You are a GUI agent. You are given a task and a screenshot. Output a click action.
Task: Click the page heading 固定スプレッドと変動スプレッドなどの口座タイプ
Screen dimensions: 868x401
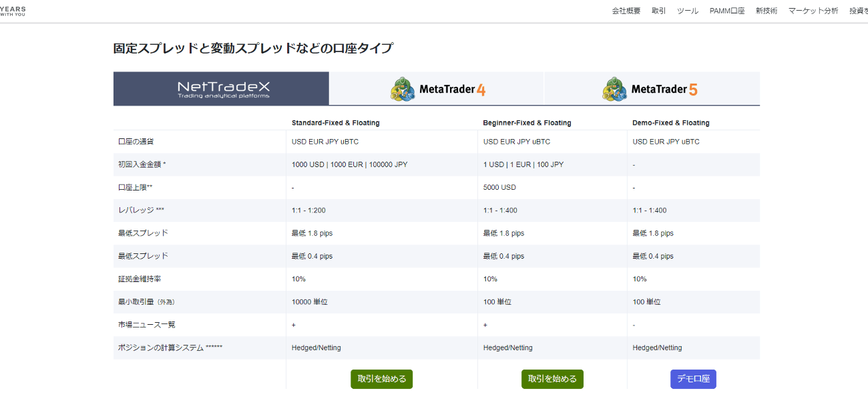[253, 48]
